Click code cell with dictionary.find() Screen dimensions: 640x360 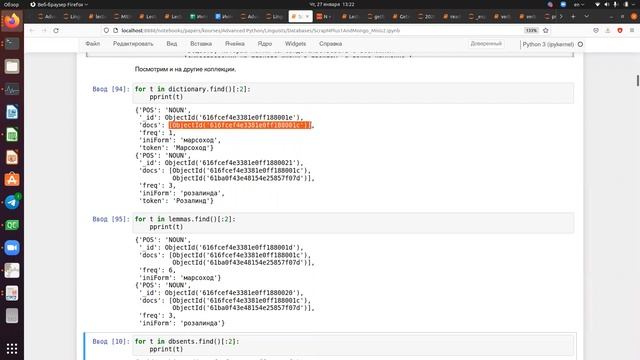click(353, 93)
